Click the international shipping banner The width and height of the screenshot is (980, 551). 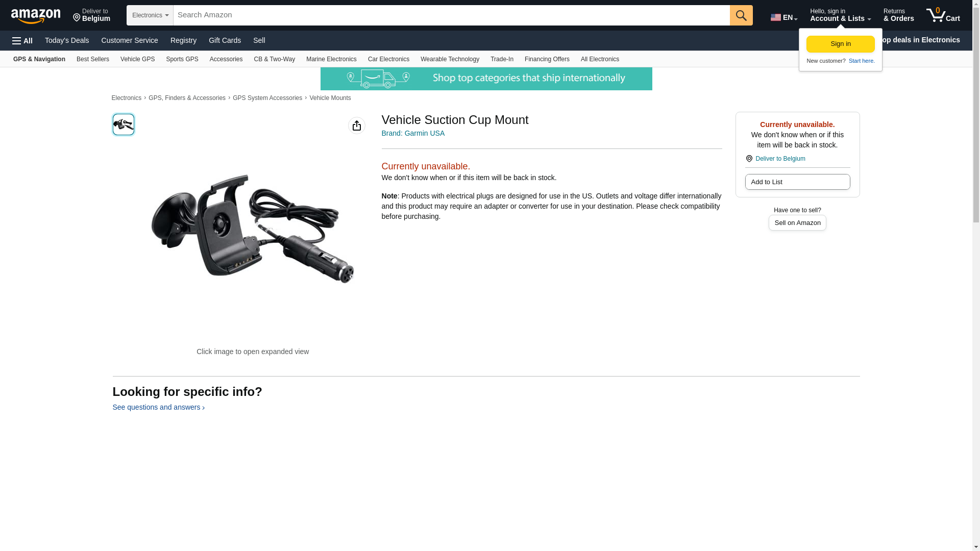pyautogui.click(x=486, y=79)
